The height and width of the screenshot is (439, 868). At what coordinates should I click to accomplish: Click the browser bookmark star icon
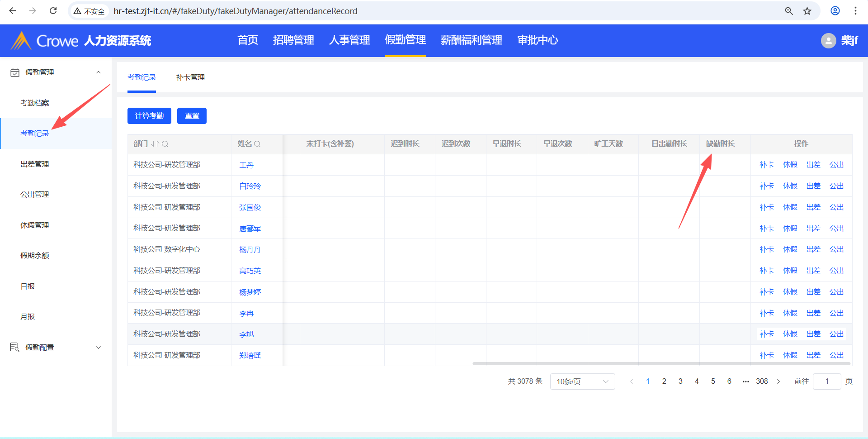pyautogui.click(x=807, y=11)
